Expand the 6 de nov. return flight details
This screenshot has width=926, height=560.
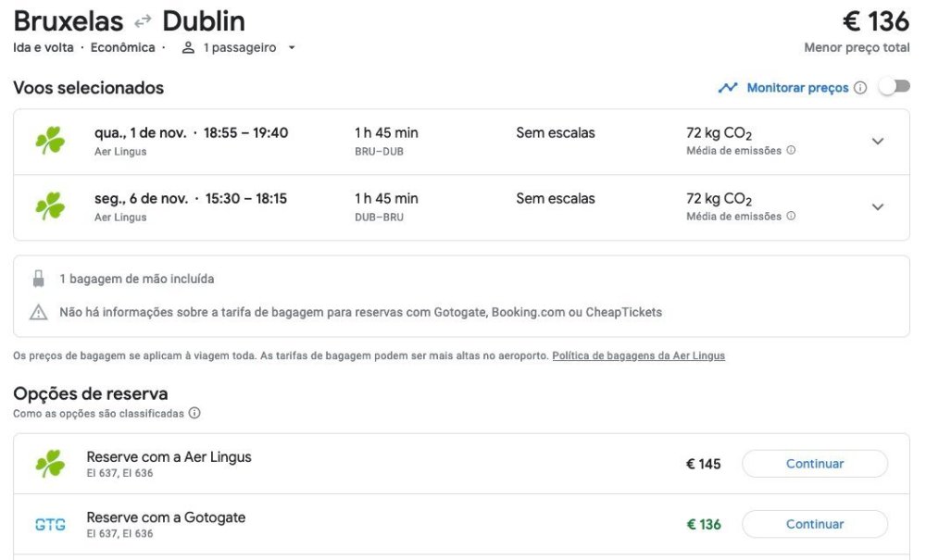point(878,206)
